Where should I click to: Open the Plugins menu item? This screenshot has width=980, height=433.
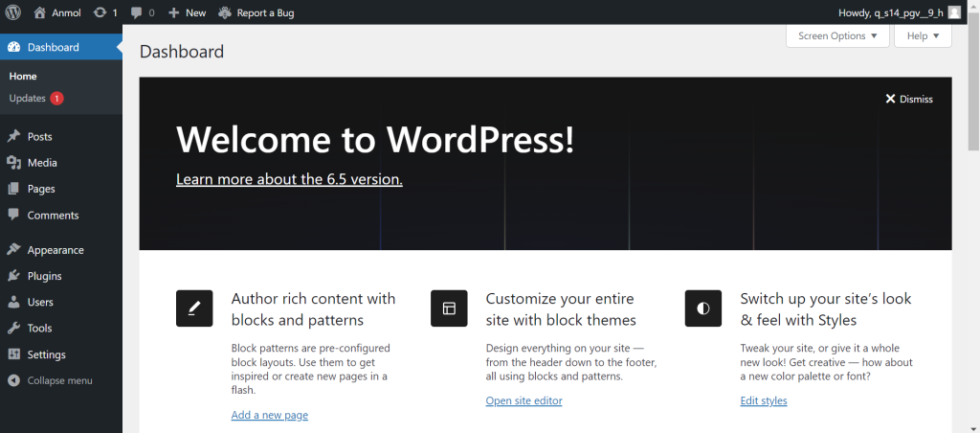(61, 276)
